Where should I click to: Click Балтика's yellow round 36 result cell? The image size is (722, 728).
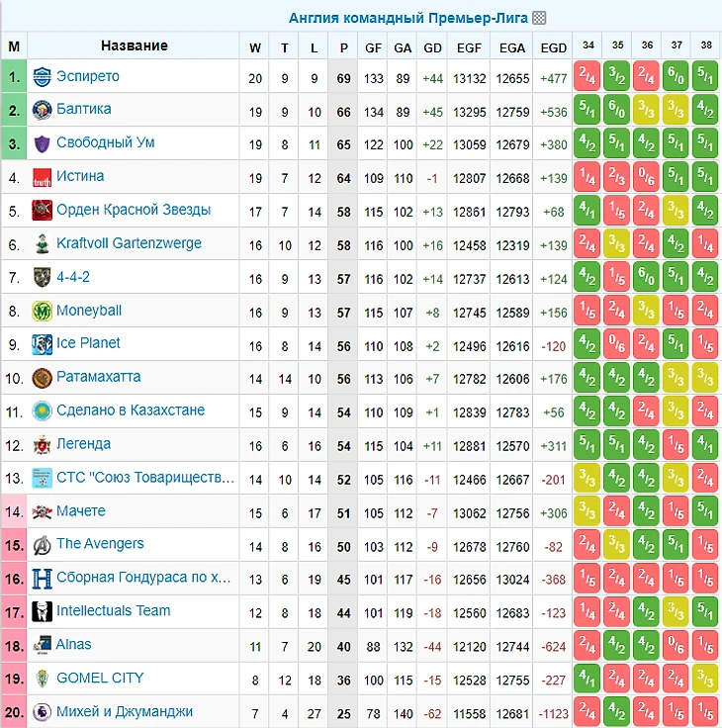pos(647,110)
